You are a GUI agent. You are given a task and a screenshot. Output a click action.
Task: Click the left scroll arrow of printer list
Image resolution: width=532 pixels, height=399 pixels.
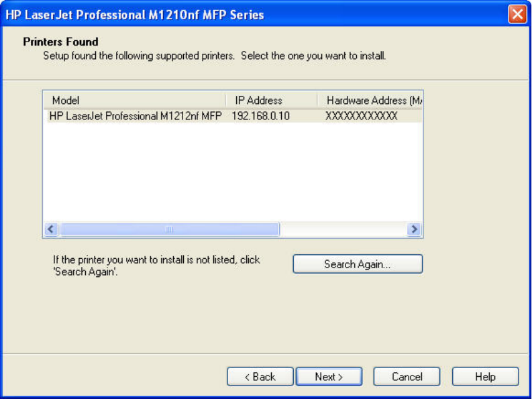51,229
